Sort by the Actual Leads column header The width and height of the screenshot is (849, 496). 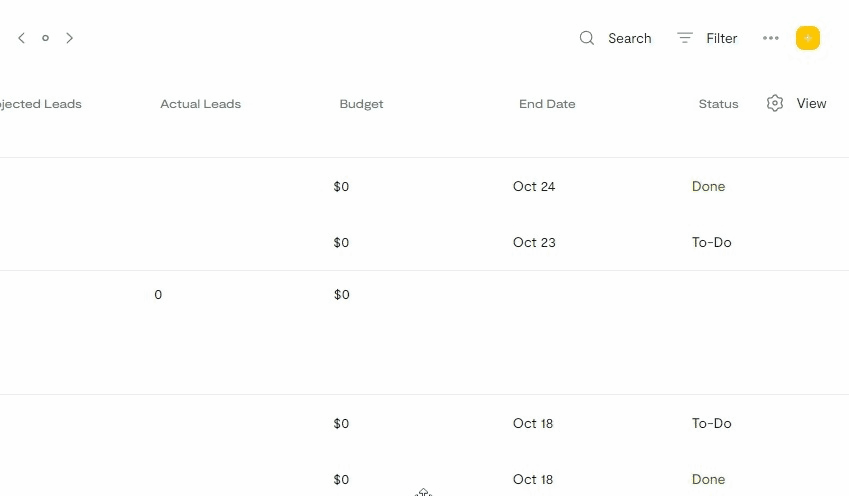point(200,104)
